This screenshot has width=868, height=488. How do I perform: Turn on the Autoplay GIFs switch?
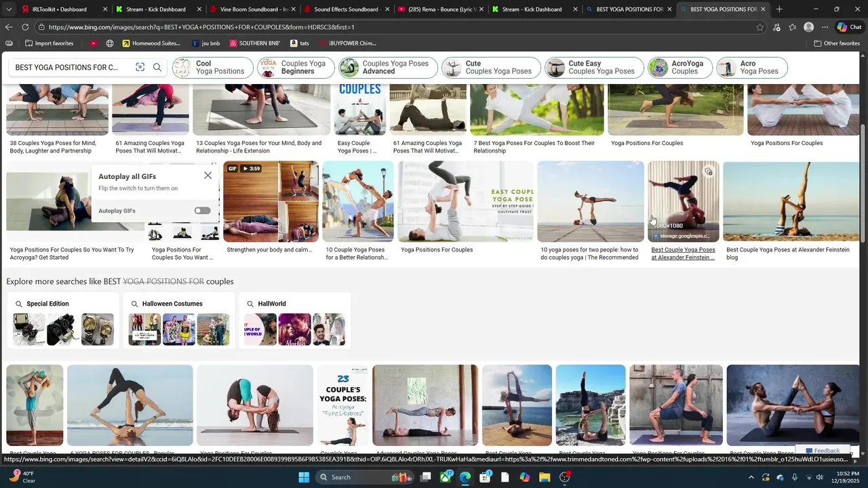(202, 211)
